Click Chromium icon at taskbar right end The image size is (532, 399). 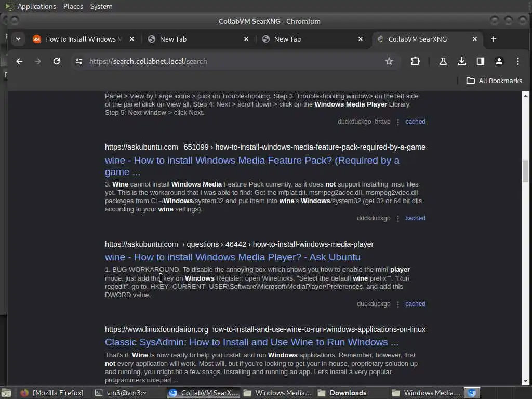point(472,393)
